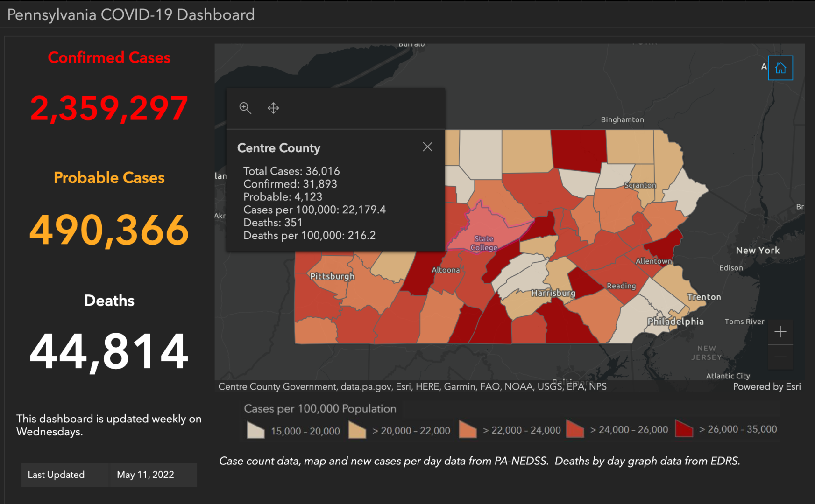Zoom out with the map minus button
The width and height of the screenshot is (815, 504).
click(x=780, y=357)
